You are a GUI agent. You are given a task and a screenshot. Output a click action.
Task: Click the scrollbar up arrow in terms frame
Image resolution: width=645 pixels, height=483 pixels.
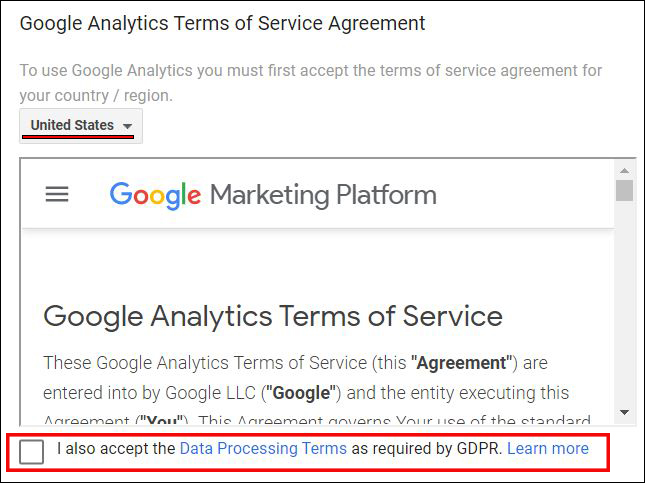click(x=624, y=170)
